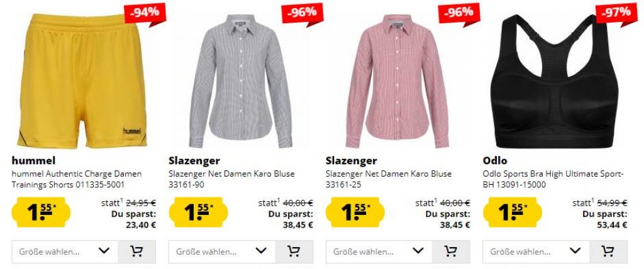644x269 pixels.
Task: Click the -97% discount badge on Odlo bra
Action: (616, 13)
